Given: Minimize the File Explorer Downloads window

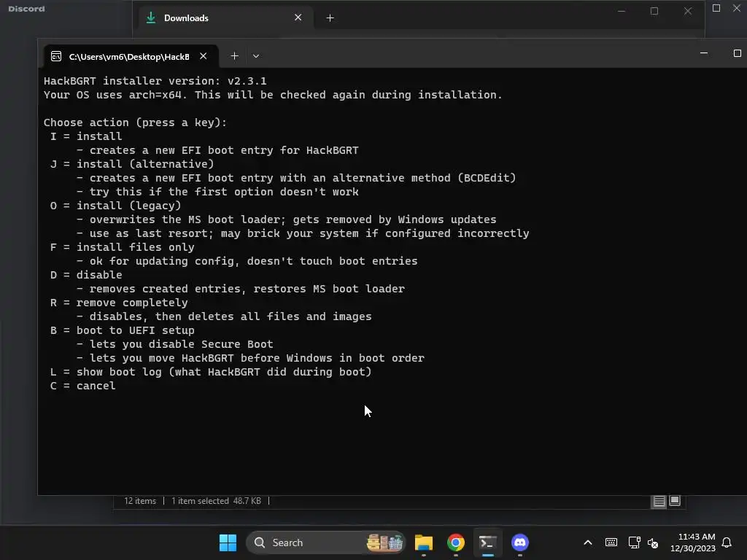Looking at the screenshot, I should (622, 11).
